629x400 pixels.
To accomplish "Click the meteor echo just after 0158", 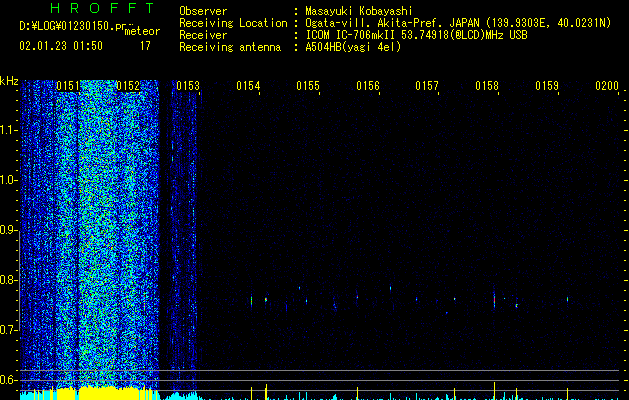I will 494,299.
